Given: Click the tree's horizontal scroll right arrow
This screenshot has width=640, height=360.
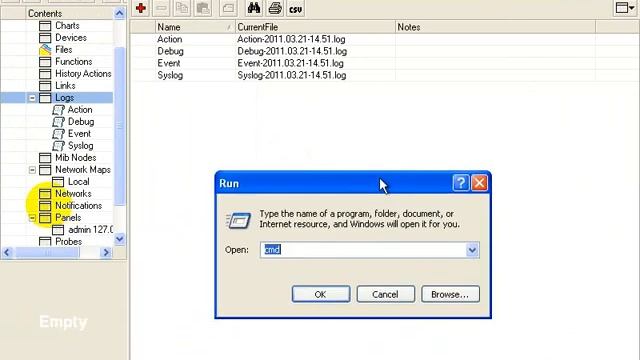Looking at the screenshot, I should point(106,253).
